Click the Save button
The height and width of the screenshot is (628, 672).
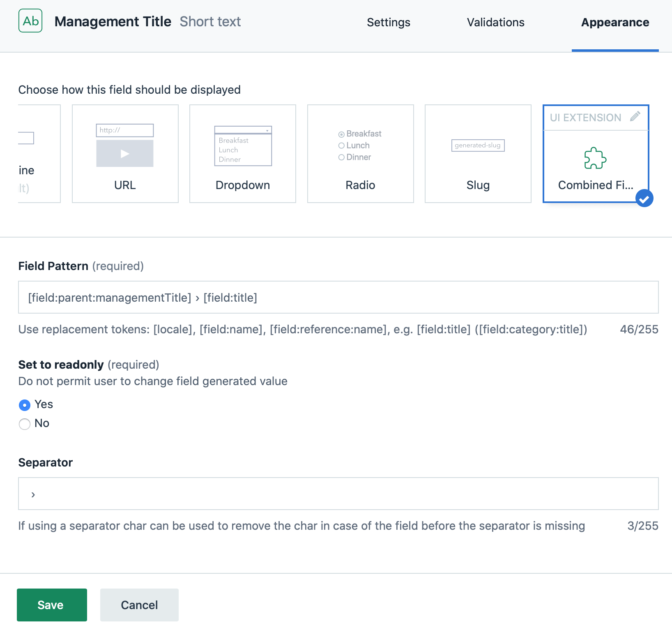(x=51, y=605)
